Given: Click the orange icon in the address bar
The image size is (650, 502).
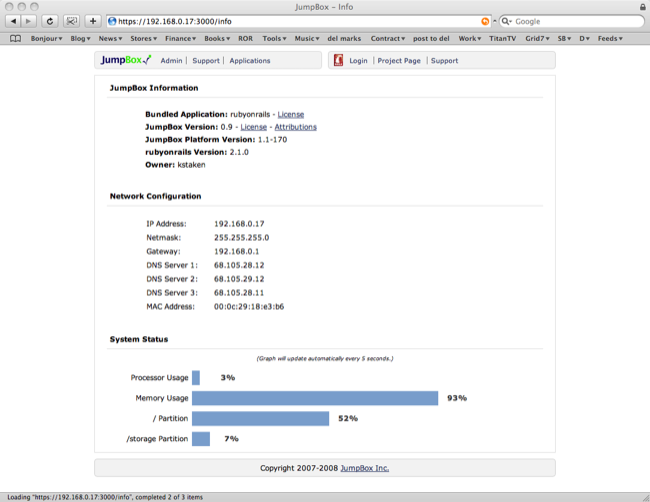Looking at the screenshot, I should tap(485, 22).
